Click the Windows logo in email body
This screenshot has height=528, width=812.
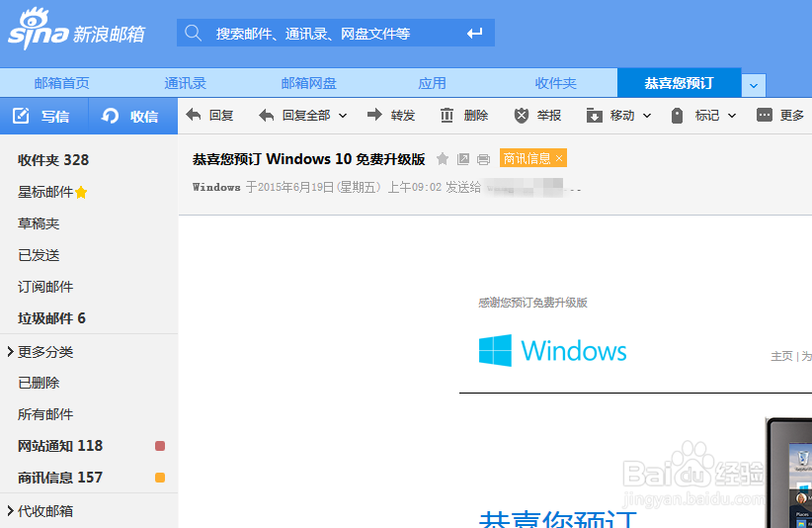[x=552, y=350]
